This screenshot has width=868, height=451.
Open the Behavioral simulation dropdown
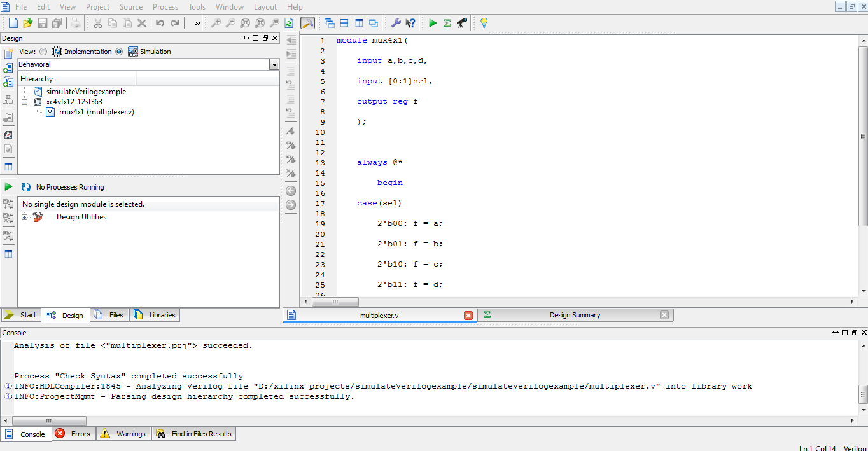(x=274, y=64)
